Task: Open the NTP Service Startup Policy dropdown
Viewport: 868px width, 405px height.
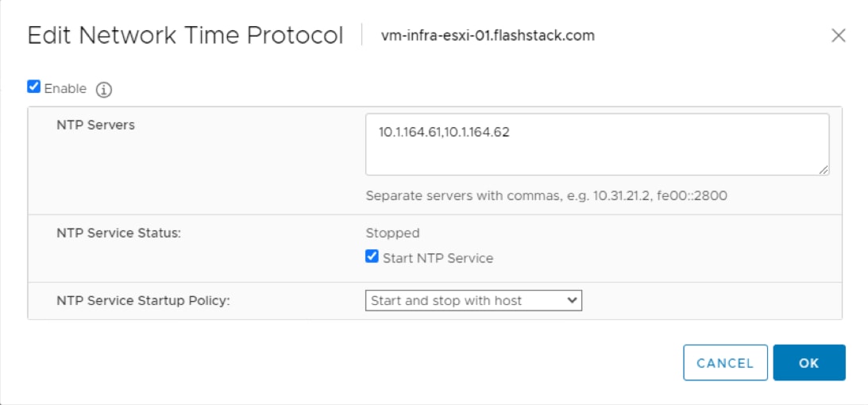Action: (473, 300)
